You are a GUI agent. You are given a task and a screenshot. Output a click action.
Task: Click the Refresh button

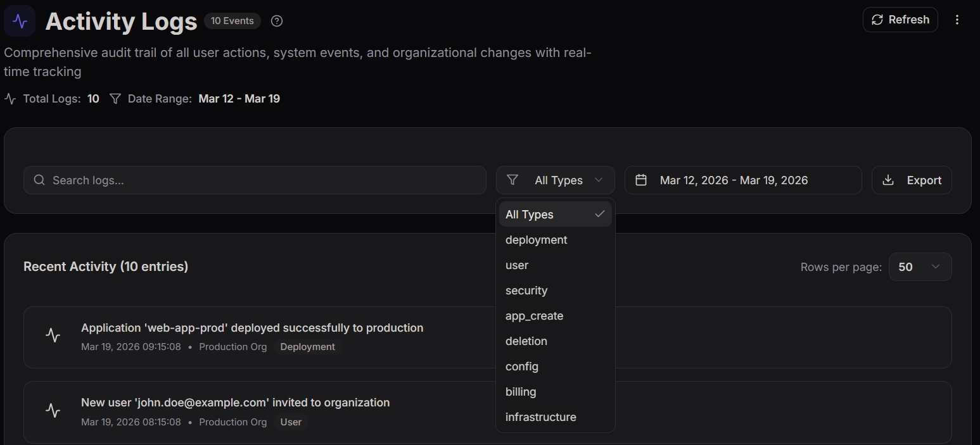tap(900, 19)
